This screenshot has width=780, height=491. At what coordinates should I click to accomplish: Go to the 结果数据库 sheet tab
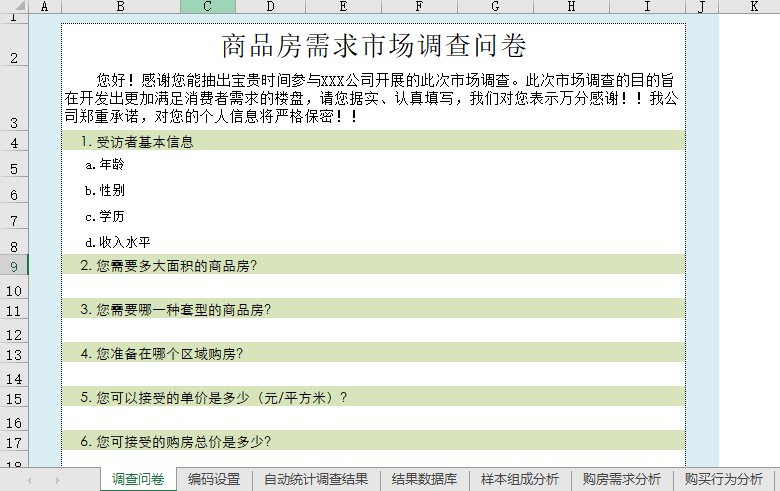click(425, 480)
